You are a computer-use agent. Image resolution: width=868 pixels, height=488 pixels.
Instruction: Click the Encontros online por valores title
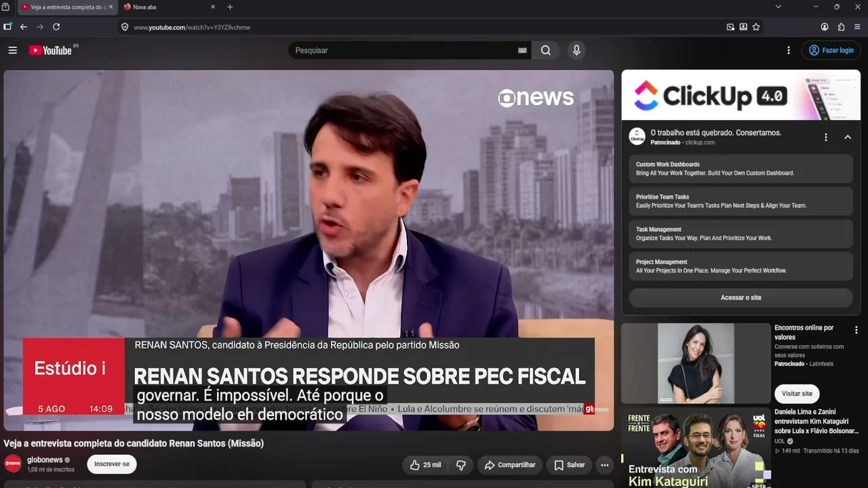(804, 332)
